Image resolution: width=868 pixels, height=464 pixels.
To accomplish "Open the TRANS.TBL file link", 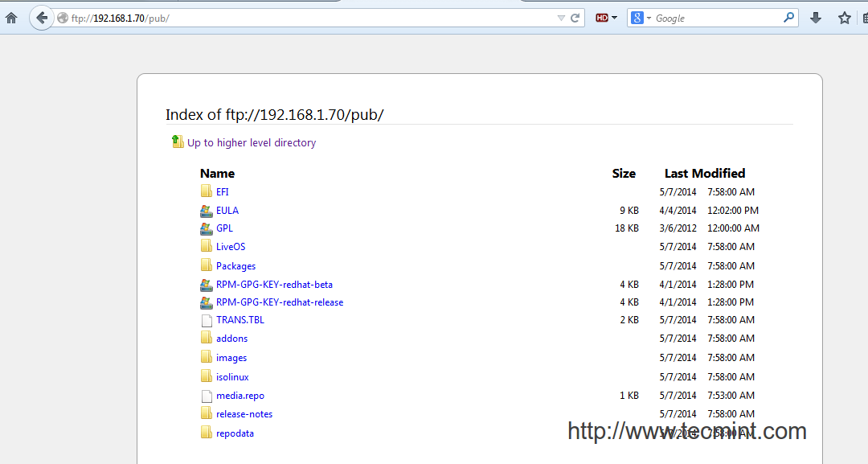I will 240,320.
